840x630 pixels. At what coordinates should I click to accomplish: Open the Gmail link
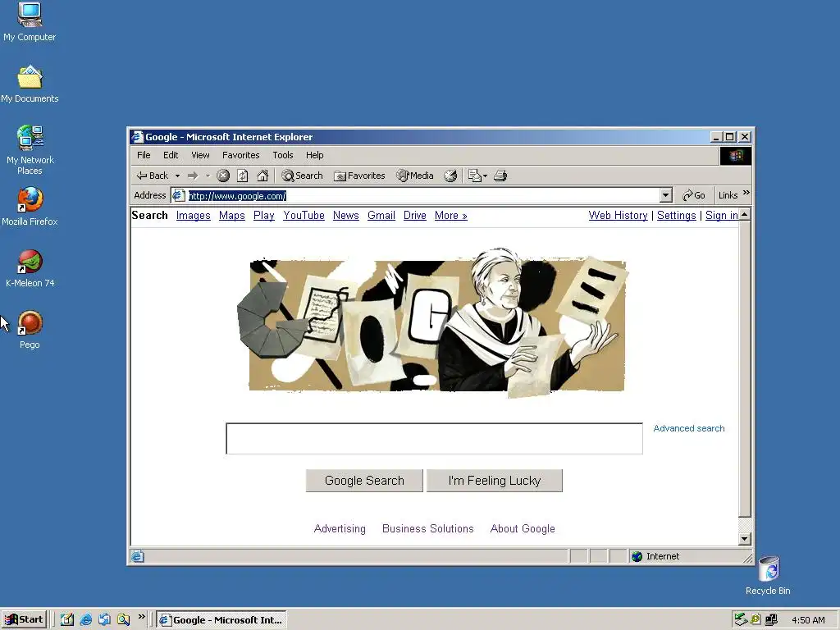(x=381, y=216)
